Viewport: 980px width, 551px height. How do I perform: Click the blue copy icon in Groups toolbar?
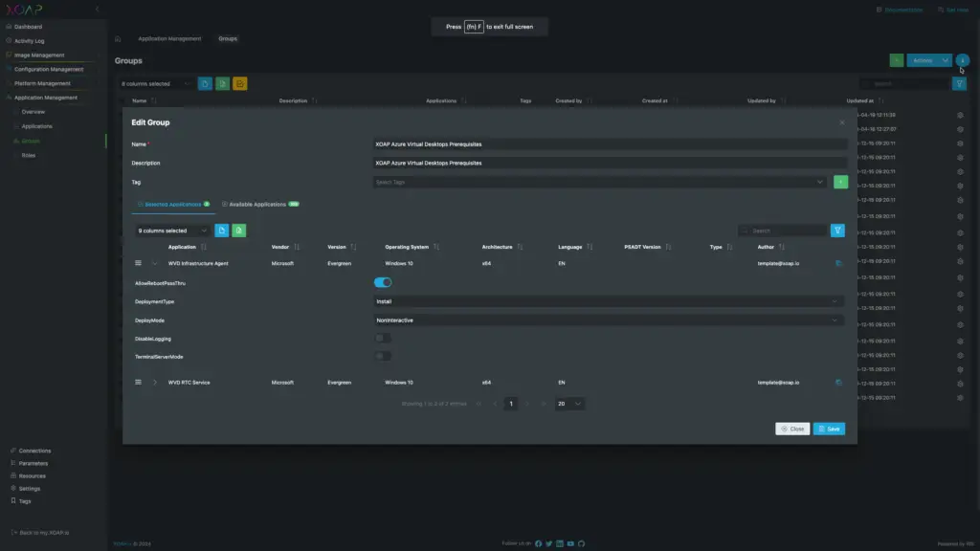tap(205, 84)
